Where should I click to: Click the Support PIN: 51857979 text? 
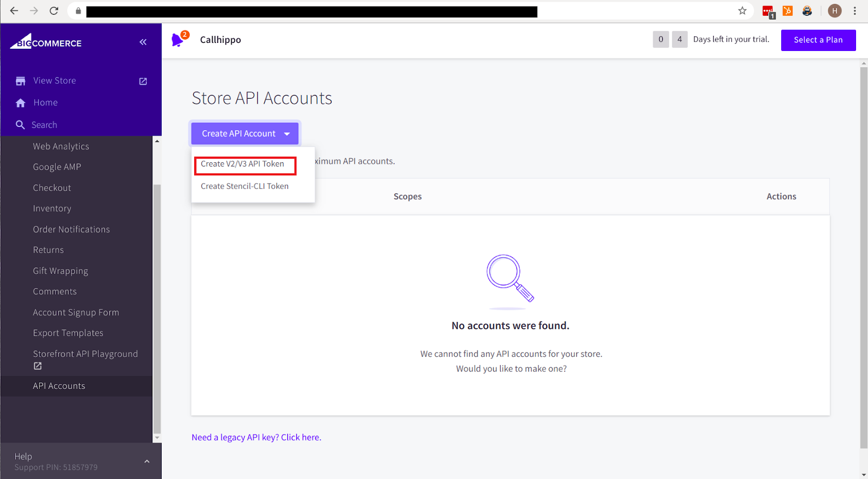(x=56, y=467)
